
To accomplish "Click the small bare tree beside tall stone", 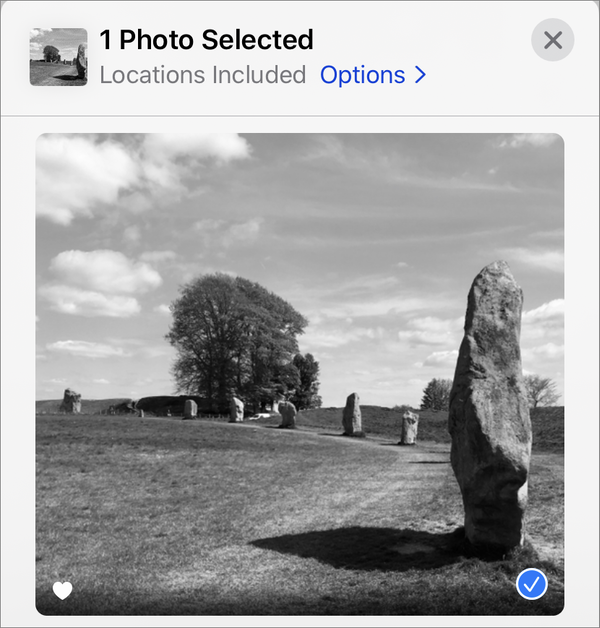I will pos(542,391).
